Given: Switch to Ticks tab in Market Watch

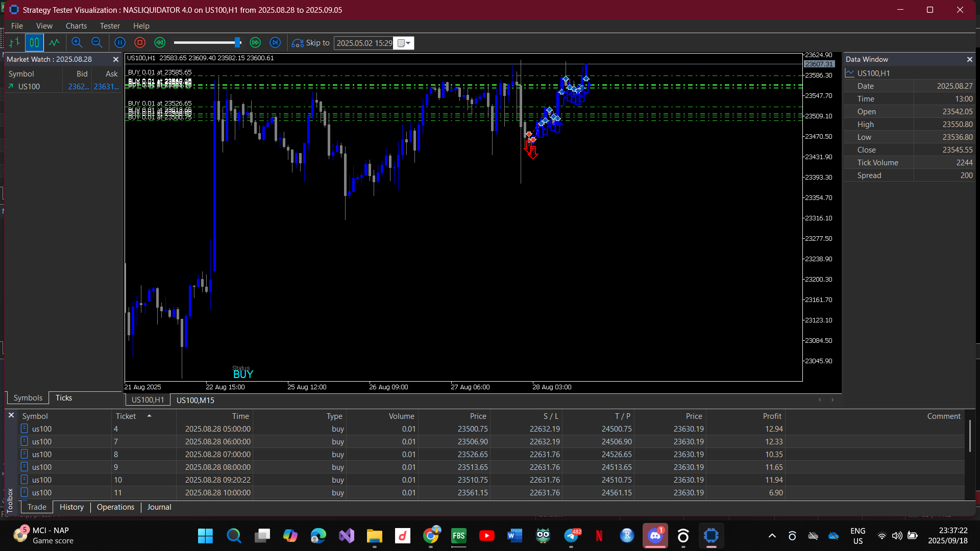Looking at the screenshot, I should pyautogui.click(x=64, y=398).
